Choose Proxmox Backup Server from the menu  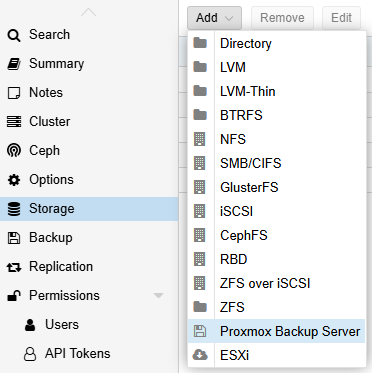[276, 331]
